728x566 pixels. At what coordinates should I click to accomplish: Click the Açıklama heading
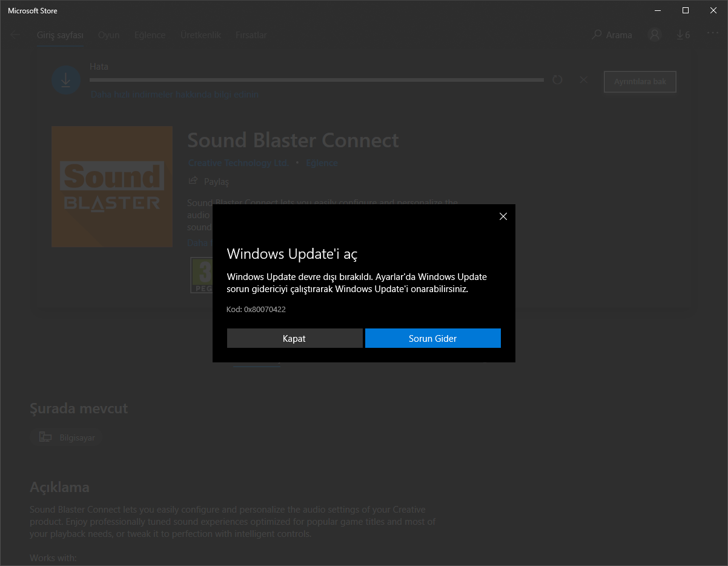pyautogui.click(x=59, y=487)
